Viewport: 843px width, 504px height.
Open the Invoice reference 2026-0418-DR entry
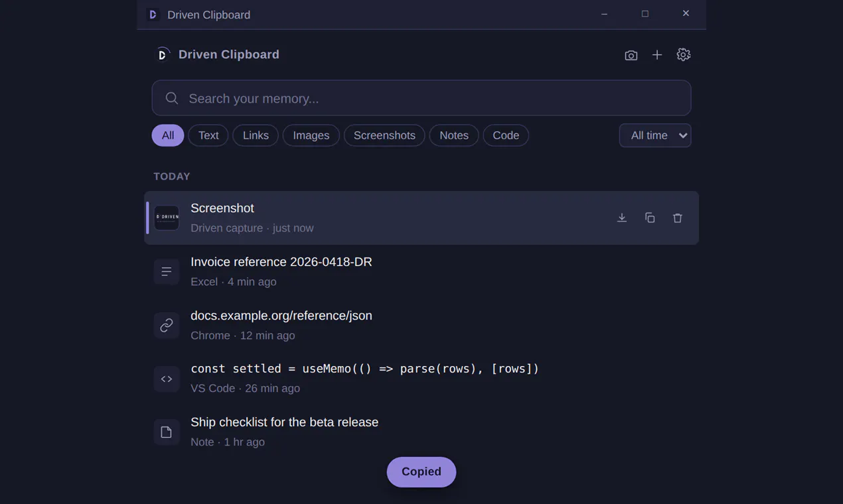(421, 271)
